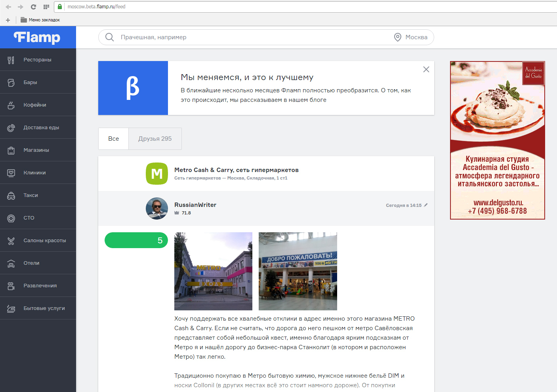Click the browser reload button
557x392 pixels.
click(33, 7)
